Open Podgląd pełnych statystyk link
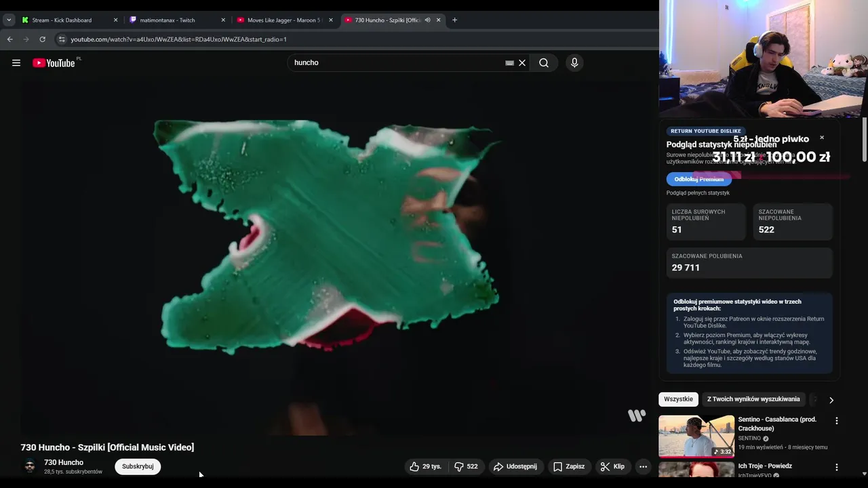The image size is (868, 488). [698, 193]
